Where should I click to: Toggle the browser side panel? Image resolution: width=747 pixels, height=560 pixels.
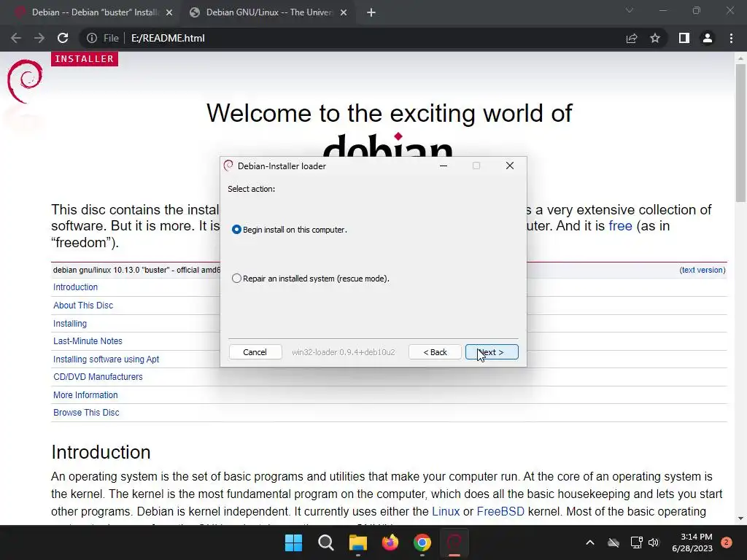[x=684, y=38]
